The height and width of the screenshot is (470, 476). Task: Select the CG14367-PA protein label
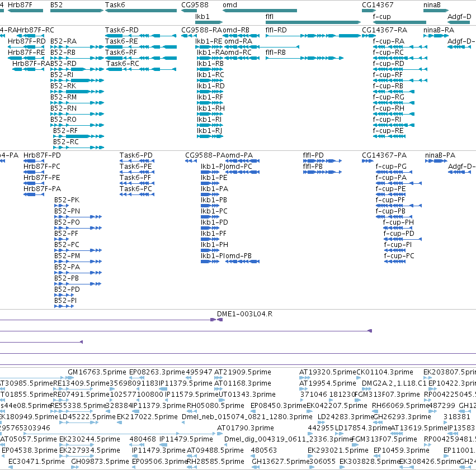pos(384,155)
